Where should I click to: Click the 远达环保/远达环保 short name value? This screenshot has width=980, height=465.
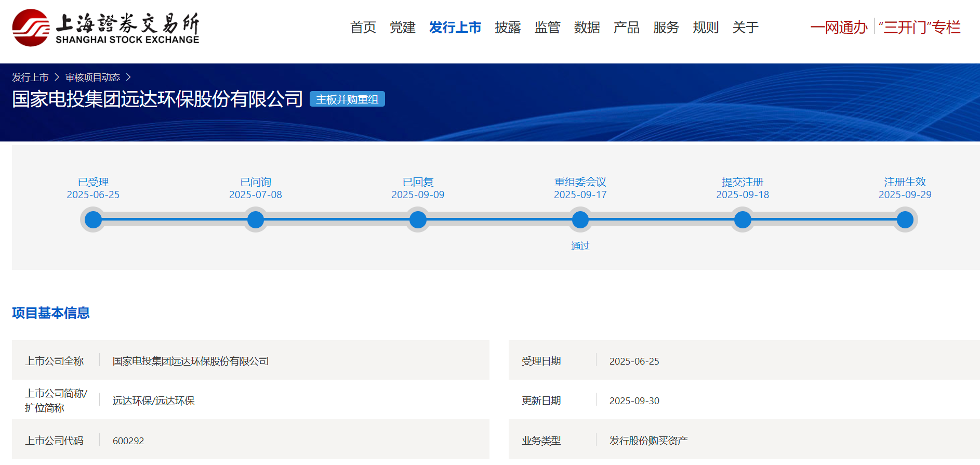coord(154,401)
